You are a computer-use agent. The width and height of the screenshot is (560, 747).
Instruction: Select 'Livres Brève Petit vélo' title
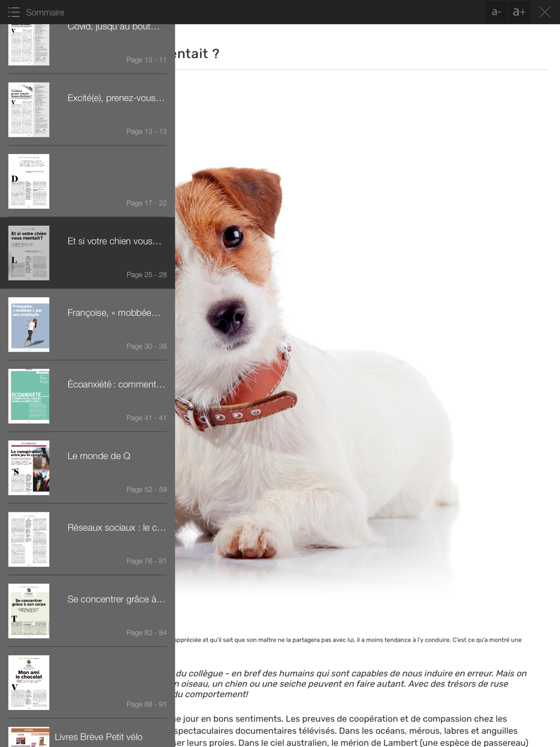tap(99, 737)
